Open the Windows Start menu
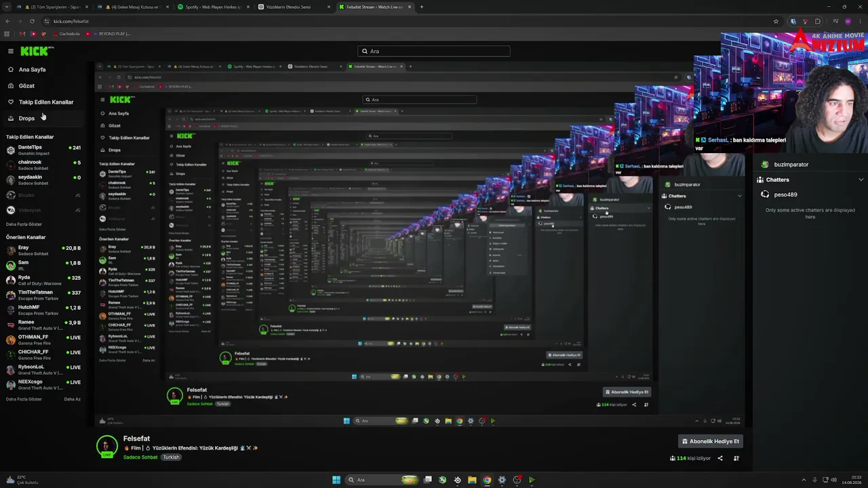 336,480
